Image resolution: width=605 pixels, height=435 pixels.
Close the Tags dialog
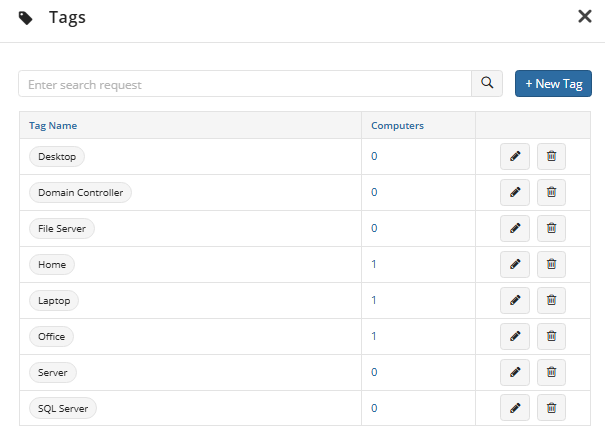point(585,16)
